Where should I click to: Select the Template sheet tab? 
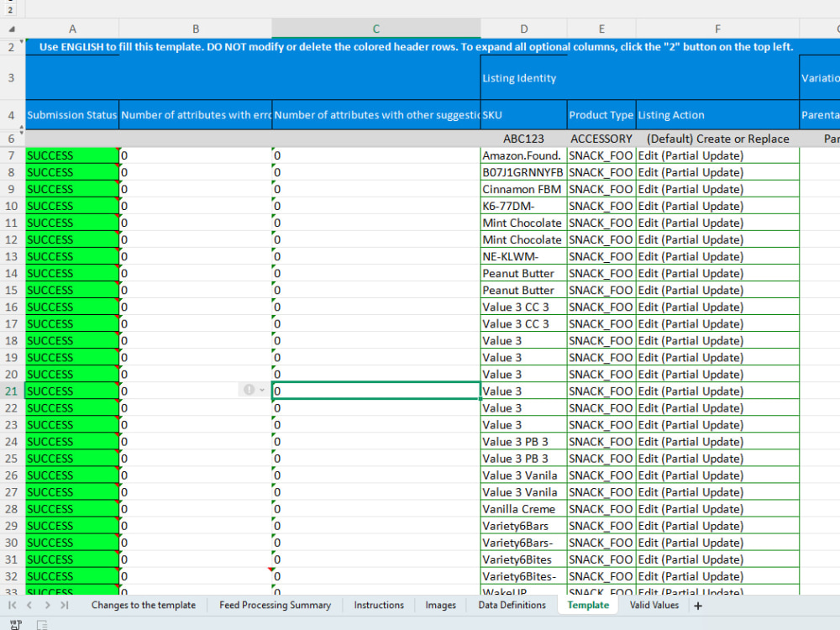pyautogui.click(x=588, y=606)
